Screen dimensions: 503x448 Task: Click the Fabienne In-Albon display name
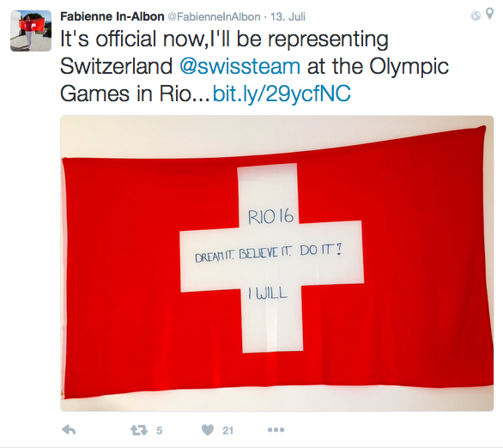point(112,16)
